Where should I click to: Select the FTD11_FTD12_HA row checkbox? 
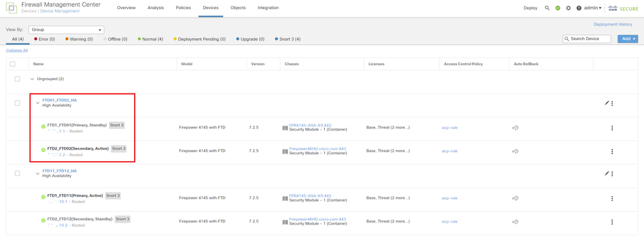[17, 174]
